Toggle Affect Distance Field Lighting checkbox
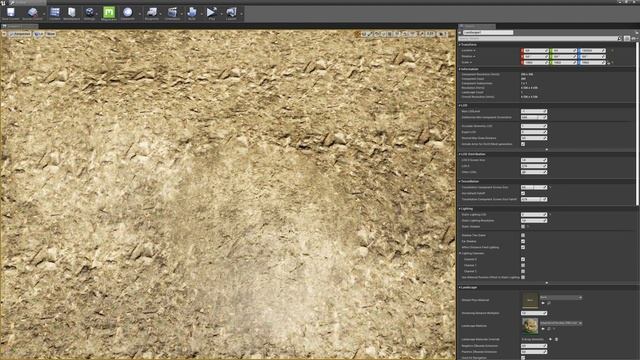Viewport: 640px width, 360px height. (x=523, y=247)
